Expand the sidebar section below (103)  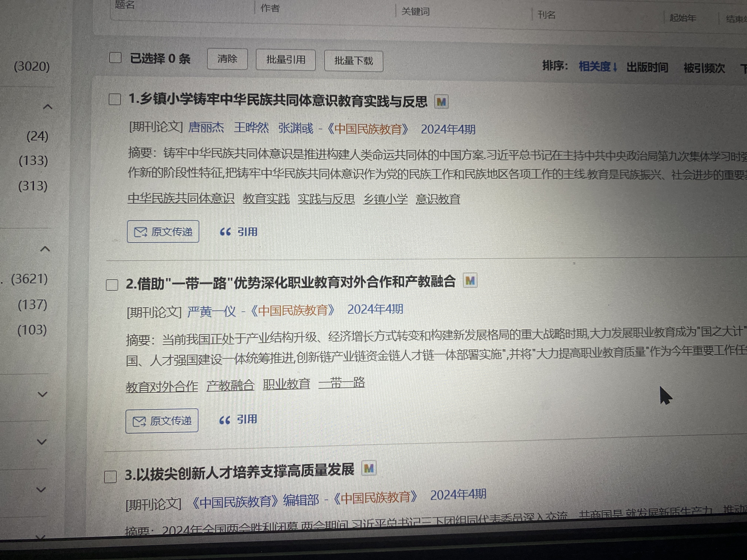(43, 394)
